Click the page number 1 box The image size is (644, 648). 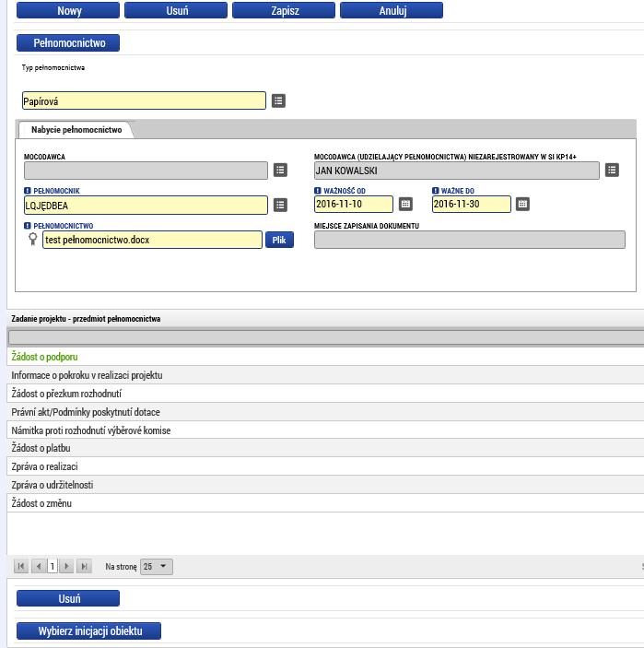point(53,566)
